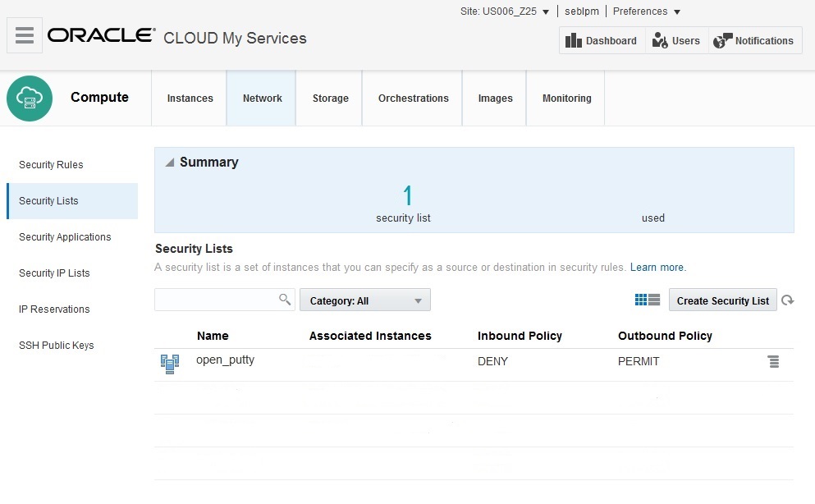The height and width of the screenshot is (504, 815).
Task: Click the Compute cloud service icon
Action: 30,98
